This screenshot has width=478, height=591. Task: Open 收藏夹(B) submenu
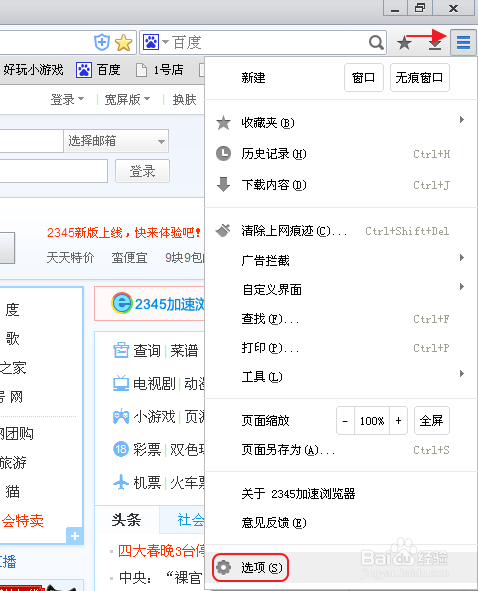point(341,122)
